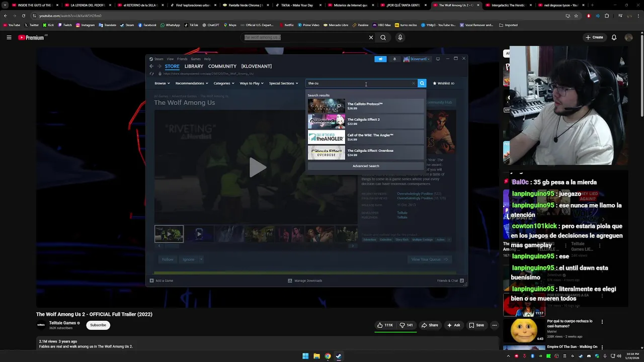Viewport: 644px width, 362px height.
Task: Play the Wolf Among Us Steam trailer
Action: 257,167
